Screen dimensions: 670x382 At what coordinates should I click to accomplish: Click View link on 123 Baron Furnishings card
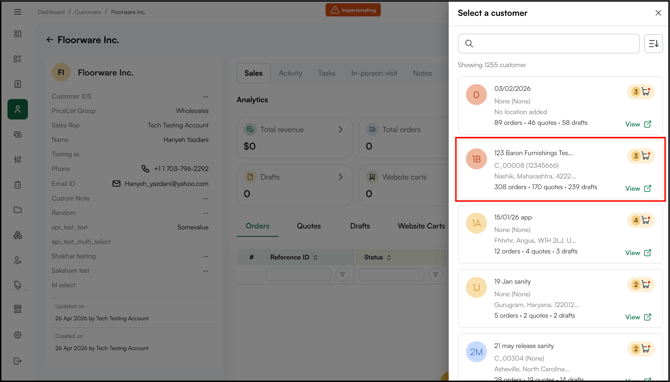[x=638, y=188]
